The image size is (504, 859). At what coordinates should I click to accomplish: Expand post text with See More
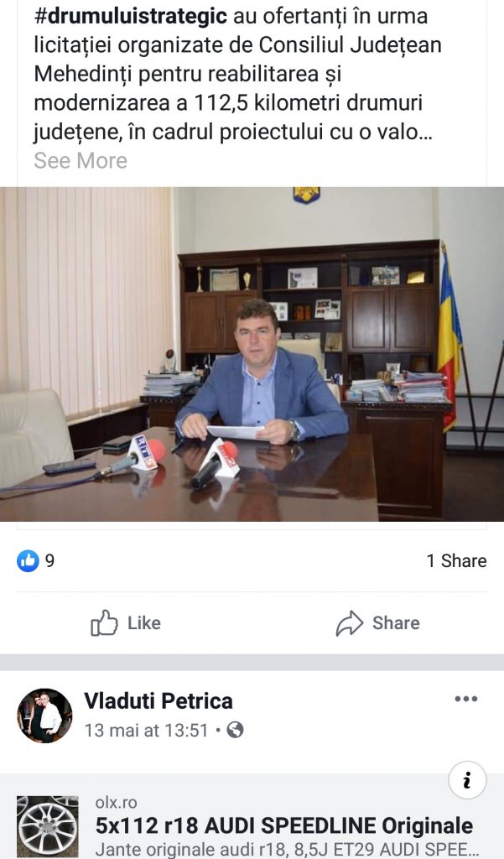click(81, 160)
